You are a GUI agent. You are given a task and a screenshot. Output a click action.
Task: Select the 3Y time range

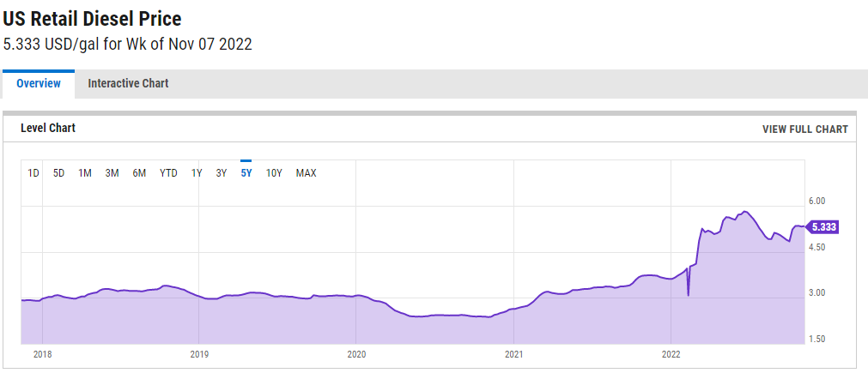[x=222, y=173]
